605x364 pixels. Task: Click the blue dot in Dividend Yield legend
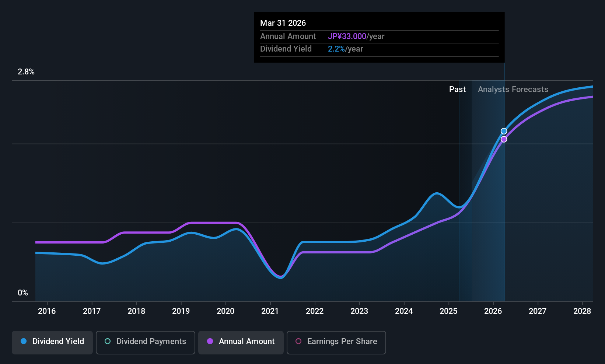[24, 341]
